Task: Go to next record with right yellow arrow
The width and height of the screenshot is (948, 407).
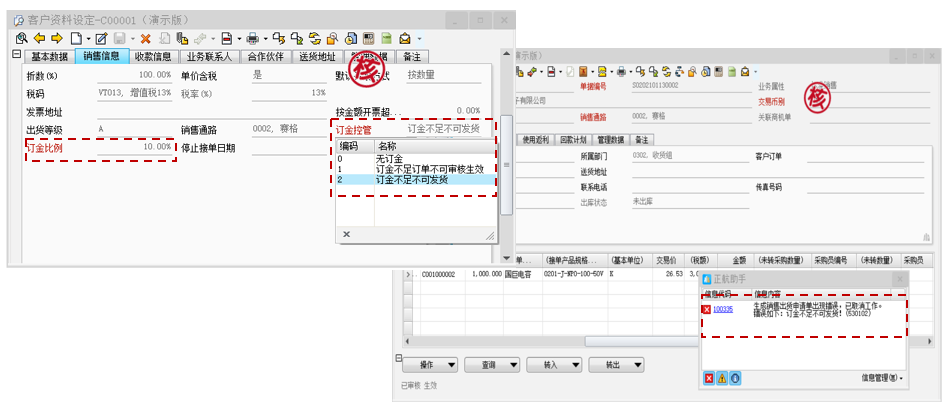Action: click(57, 39)
